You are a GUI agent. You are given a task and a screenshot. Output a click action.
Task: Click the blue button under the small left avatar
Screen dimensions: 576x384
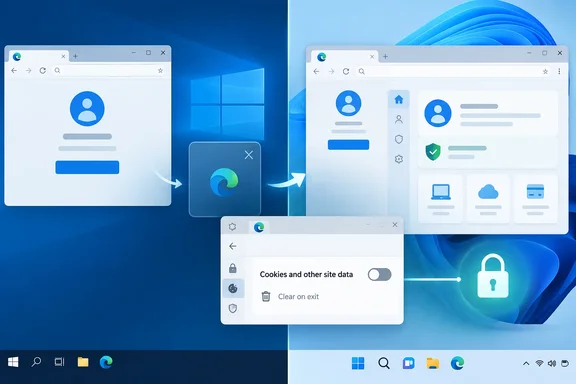point(348,145)
